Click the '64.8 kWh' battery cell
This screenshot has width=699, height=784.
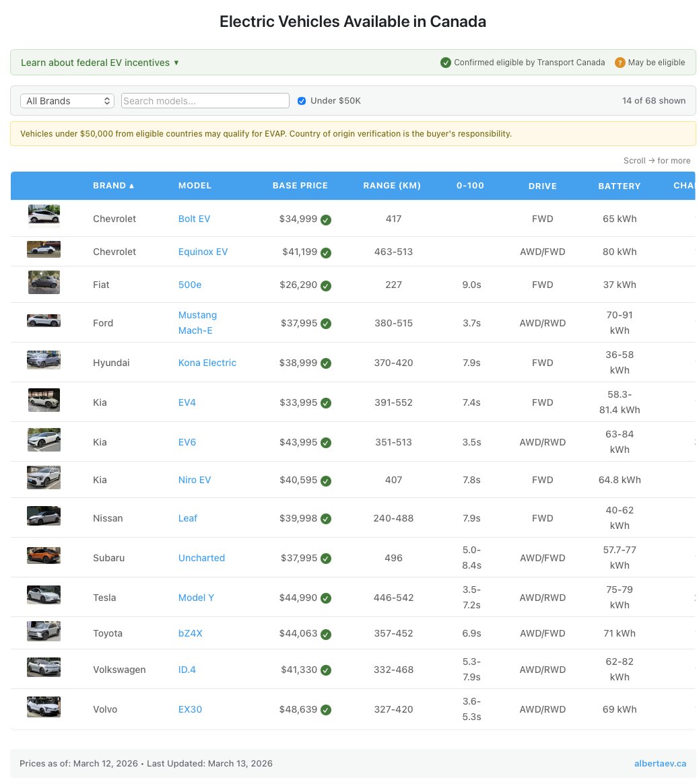pyautogui.click(x=620, y=480)
